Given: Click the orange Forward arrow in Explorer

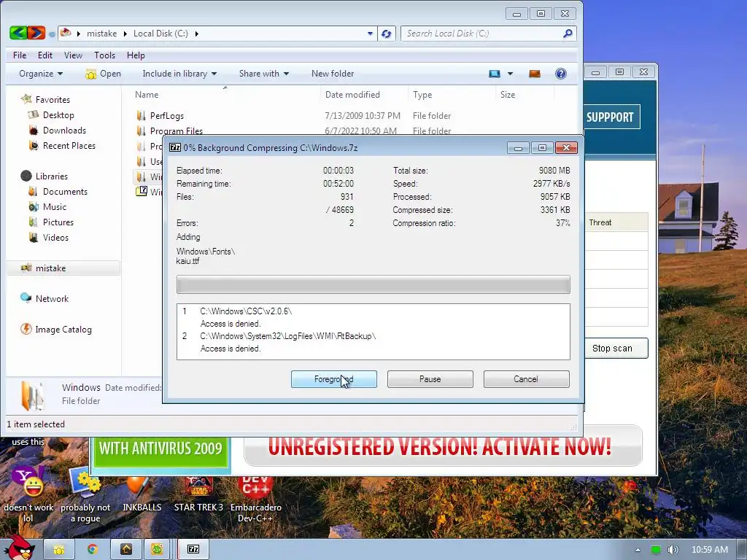Looking at the screenshot, I should pyautogui.click(x=36, y=33).
